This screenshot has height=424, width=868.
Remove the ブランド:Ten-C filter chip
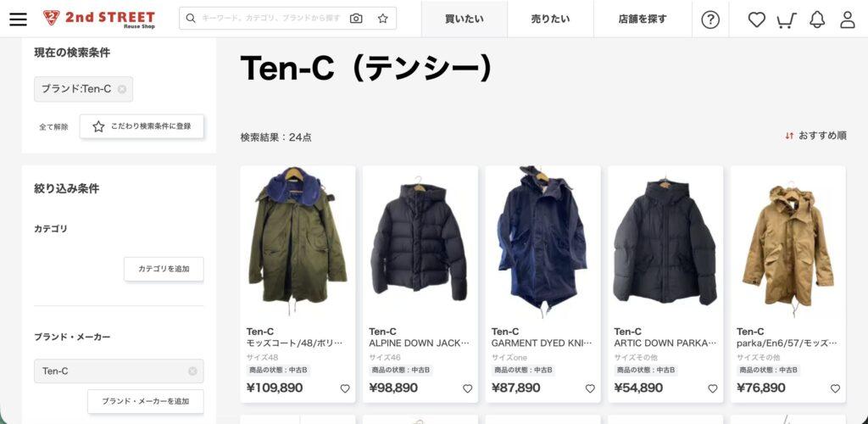(122, 89)
